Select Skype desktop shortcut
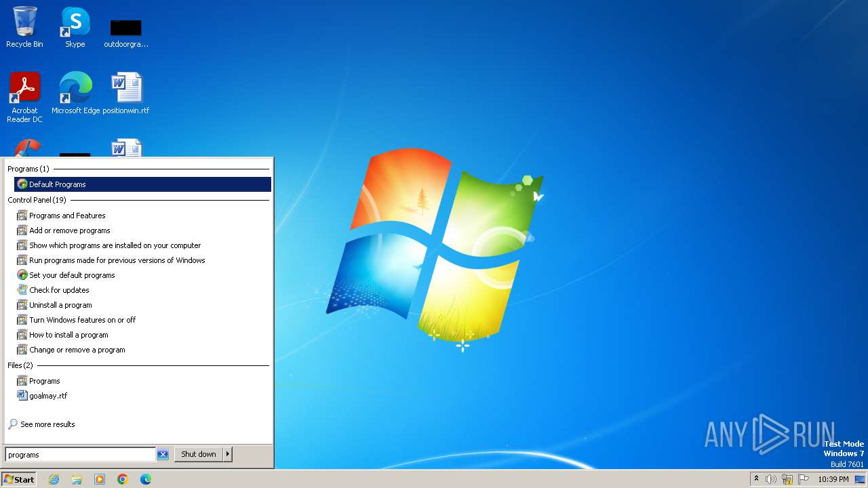This screenshot has height=488, width=868. click(75, 27)
